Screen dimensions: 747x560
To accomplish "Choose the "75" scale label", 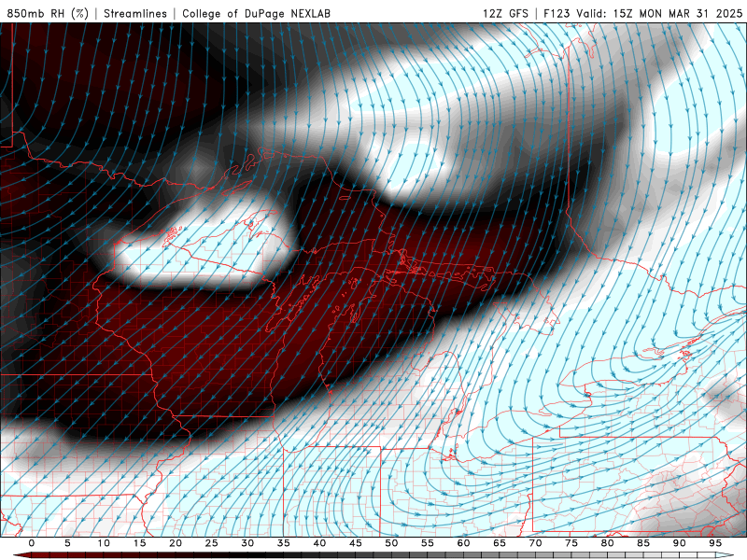I will [571, 543].
